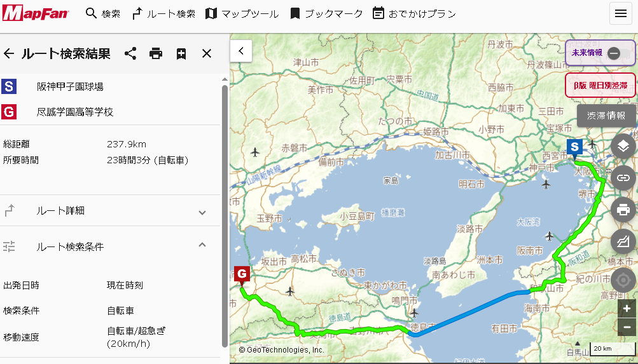
Task: Click the scrollbar up arrow
Action: click(225, 79)
